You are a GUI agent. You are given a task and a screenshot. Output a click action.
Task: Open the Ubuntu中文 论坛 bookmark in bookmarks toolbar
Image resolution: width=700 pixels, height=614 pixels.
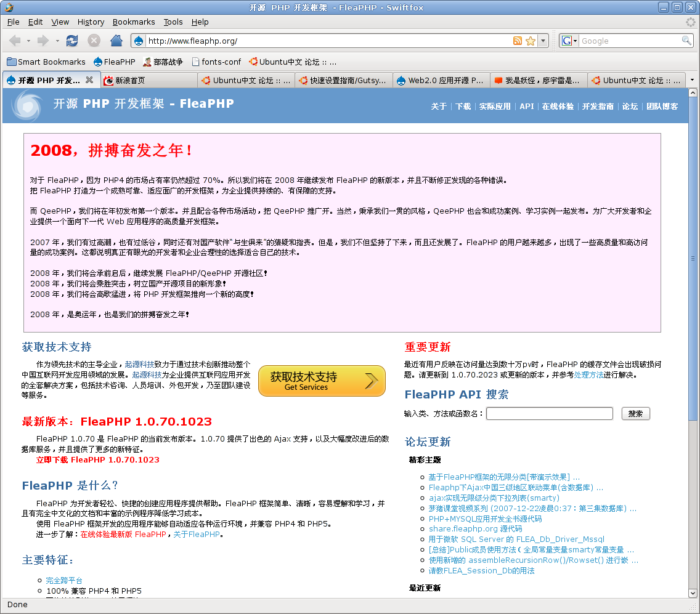(293, 62)
